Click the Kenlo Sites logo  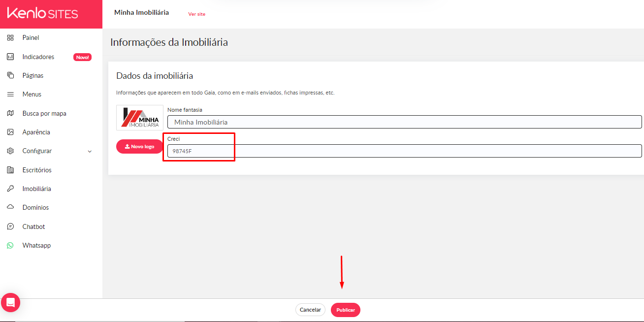pyautogui.click(x=43, y=13)
